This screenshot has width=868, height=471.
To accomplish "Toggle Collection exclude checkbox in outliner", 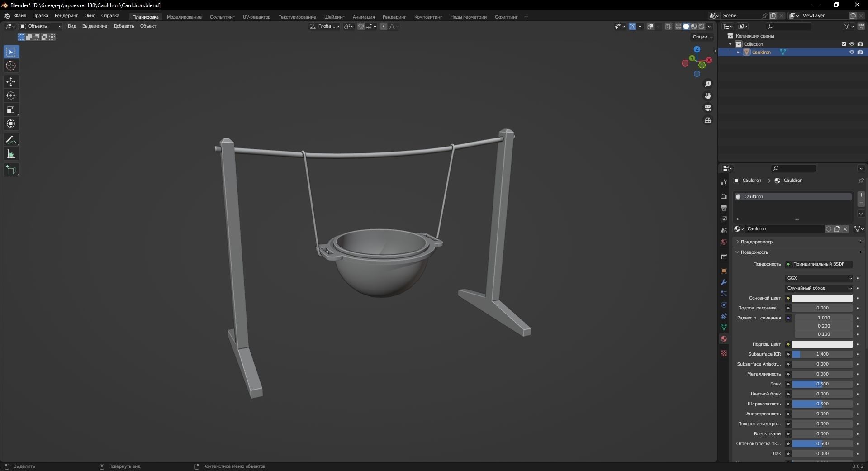I will click(844, 44).
